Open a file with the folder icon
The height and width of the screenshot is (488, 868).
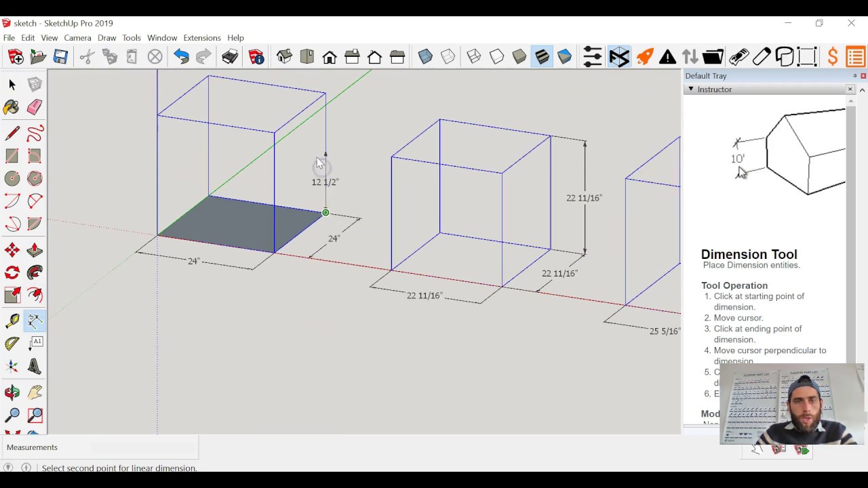pos(38,57)
